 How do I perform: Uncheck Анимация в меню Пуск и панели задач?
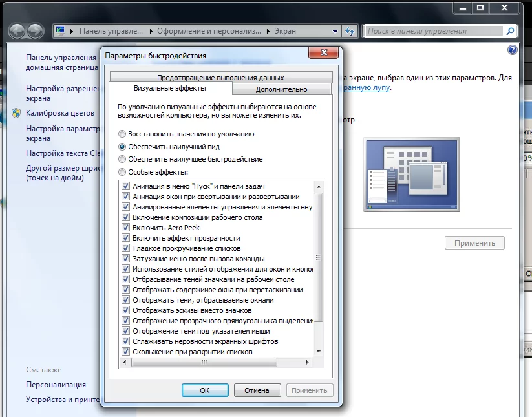[x=125, y=186]
